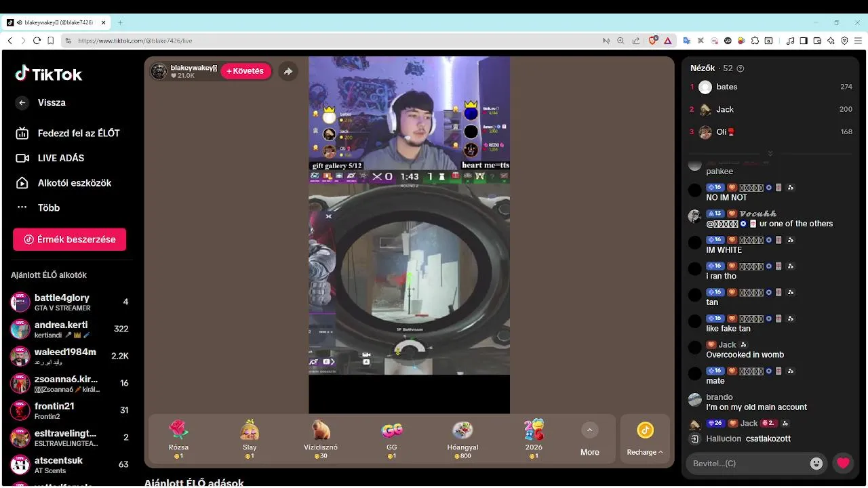Close the blakeywakey browser tab
The height and width of the screenshot is (488, 868).
click(104, 22)
